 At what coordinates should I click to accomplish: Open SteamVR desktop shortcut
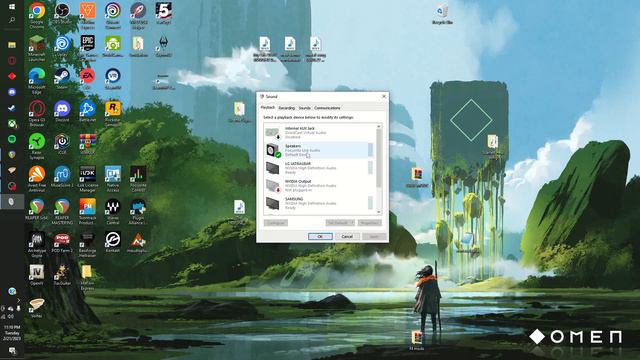[113, 79]
